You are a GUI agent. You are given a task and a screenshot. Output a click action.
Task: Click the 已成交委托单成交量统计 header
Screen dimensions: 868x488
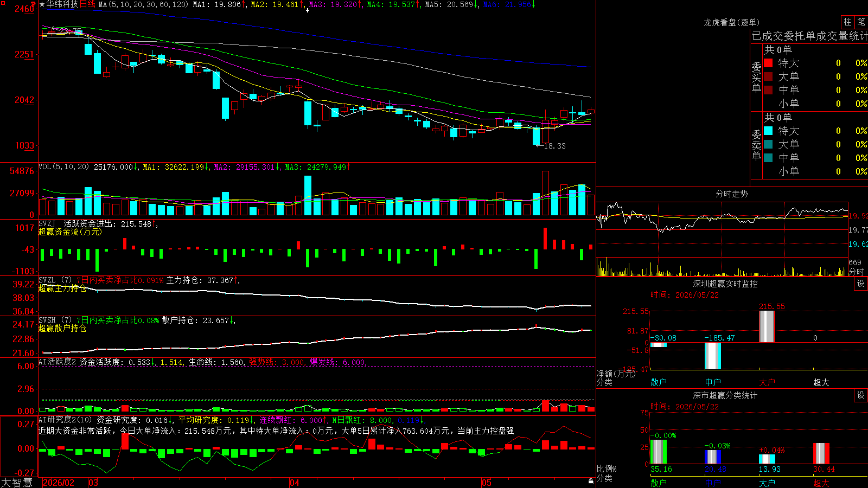809,36
